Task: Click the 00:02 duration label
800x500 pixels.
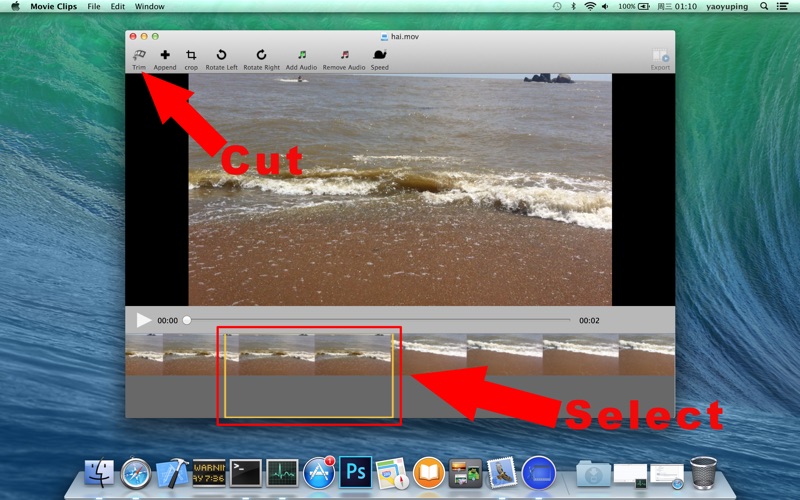Action: 589,320
